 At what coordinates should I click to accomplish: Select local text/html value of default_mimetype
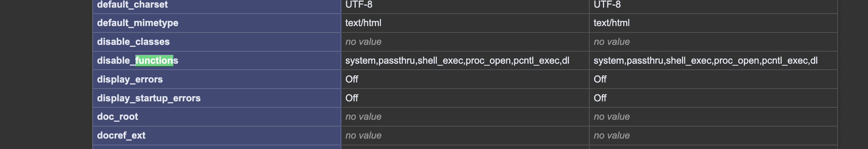click(363, 23)
